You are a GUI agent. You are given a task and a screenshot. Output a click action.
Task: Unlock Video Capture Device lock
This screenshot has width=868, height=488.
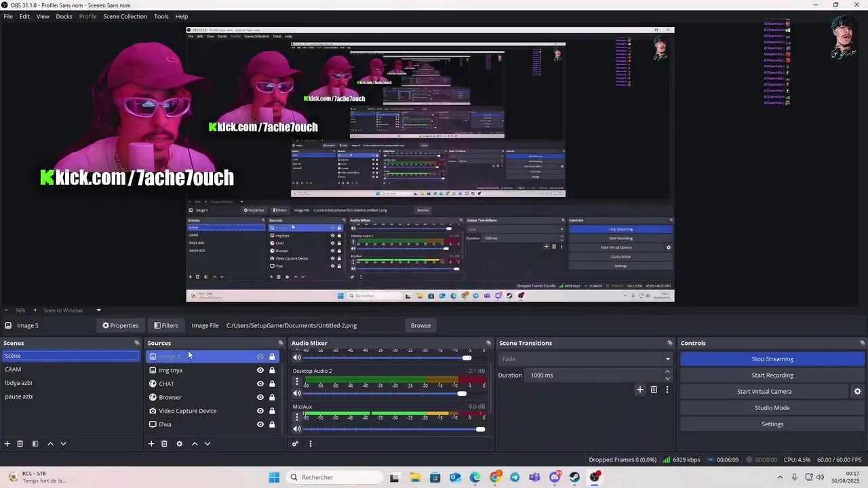[x=272, y=411]
